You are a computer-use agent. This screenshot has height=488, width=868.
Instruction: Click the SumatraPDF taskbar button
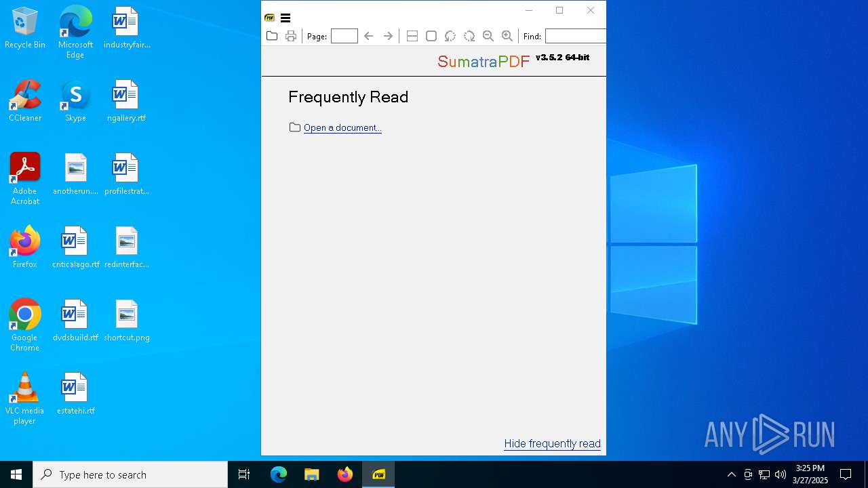[378, 474]
